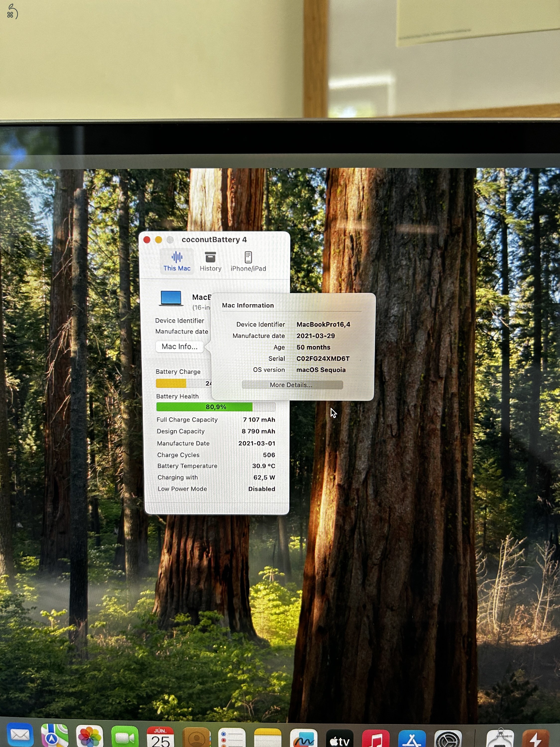Open Photos from the Dock
This screenshot has height=747, width=560.
click(89, 736)
